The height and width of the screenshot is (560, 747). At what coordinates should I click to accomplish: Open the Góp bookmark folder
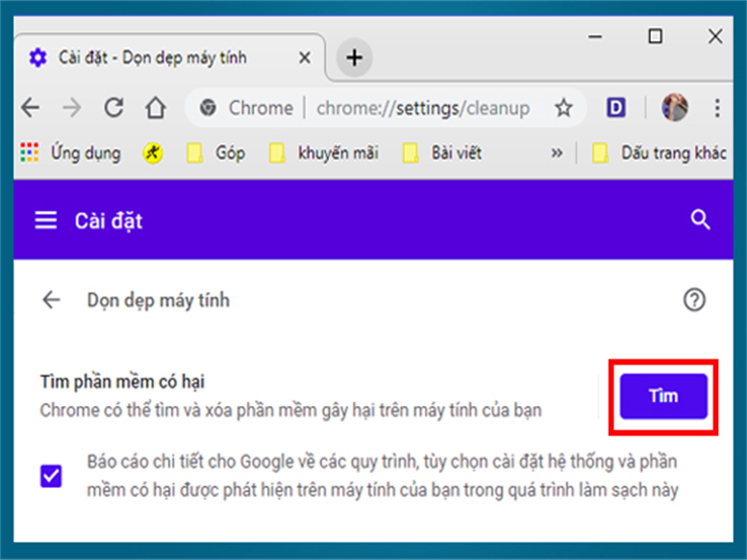216,153
